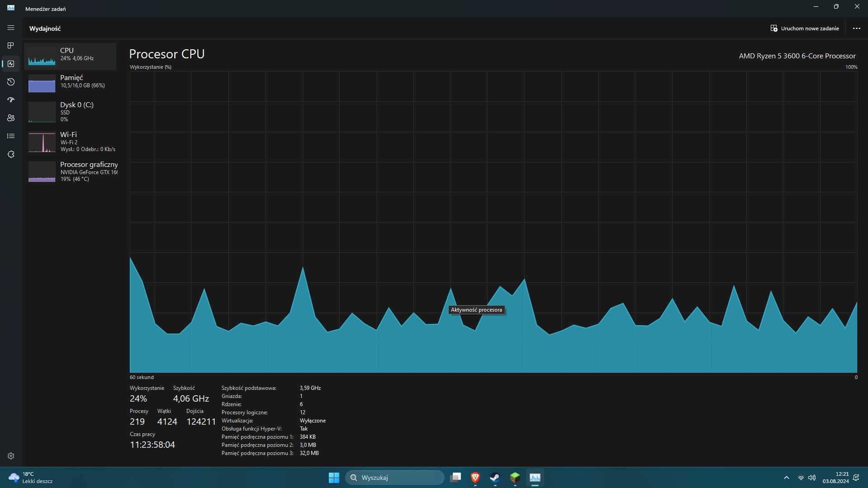The height and width of the screenshot is (488, 868).
Task: Click the 24% utilization value
Action: 138,398
